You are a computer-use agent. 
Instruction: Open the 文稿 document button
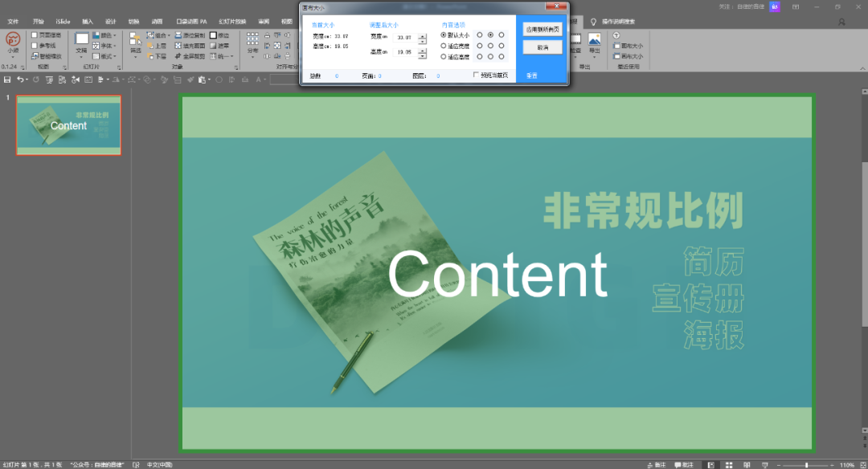(81, 45)
